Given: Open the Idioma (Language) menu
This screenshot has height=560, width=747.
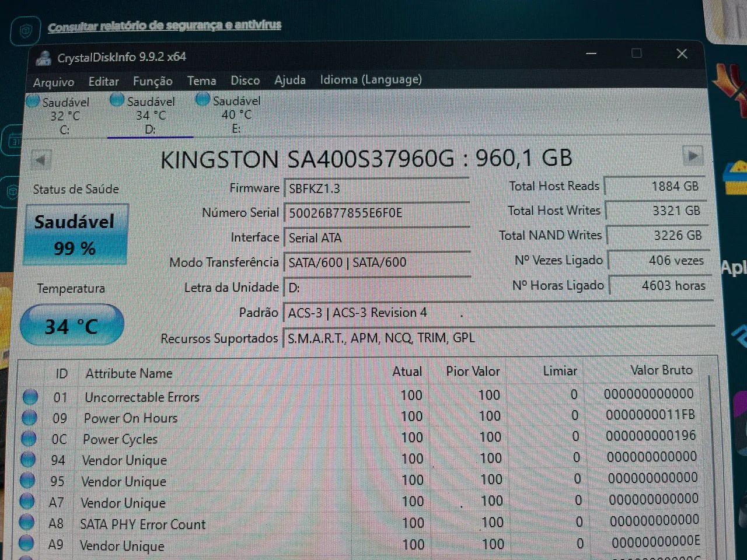Looking at the screenshot, I should point(371,79).
